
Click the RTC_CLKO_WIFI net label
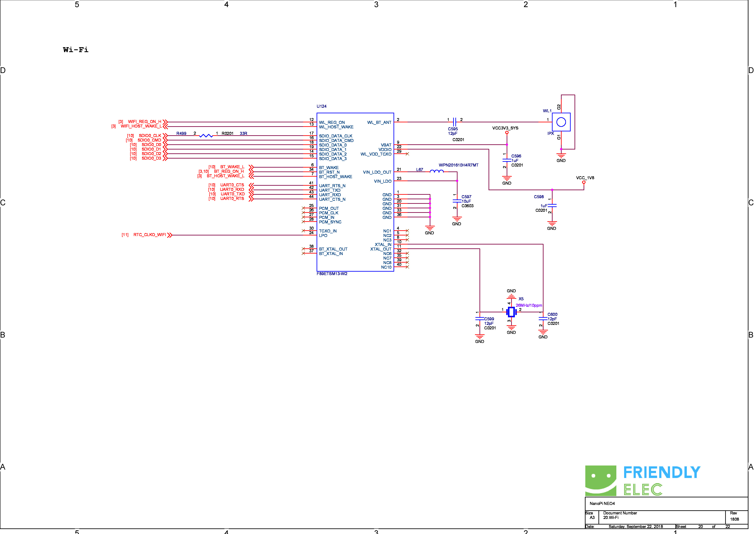click(150, 235)
